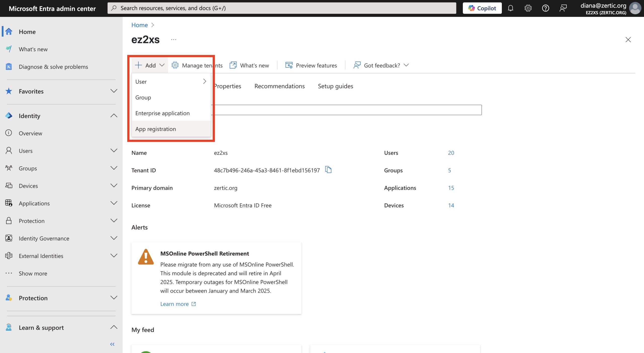Click the notifications bell icon
The image size is (644, 353).
tap(510, 8)
